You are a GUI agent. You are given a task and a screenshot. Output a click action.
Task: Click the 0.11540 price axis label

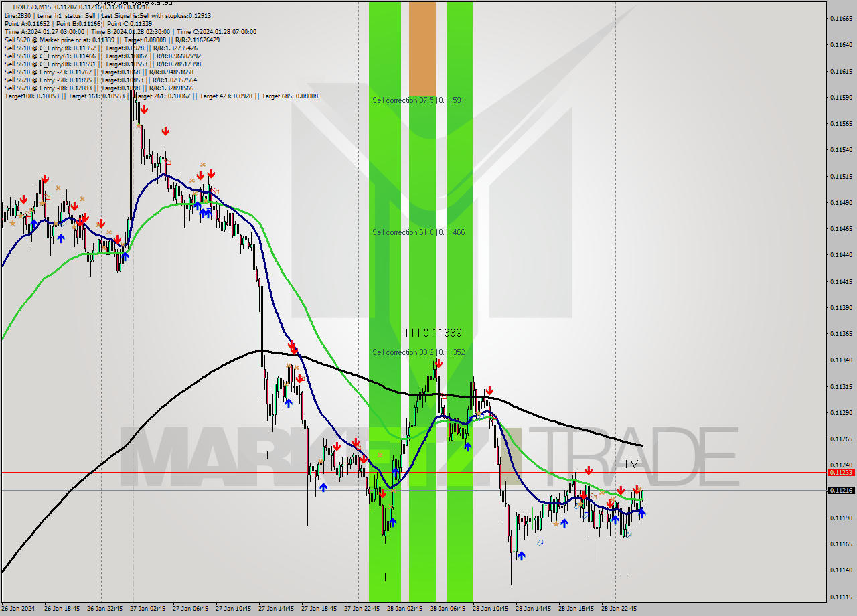point(841,149)
